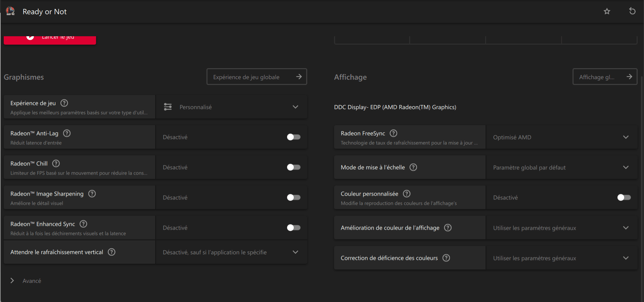Open help for Attendre le rafraîchissement vertical
Viewport: 644px width, 302px height.
pos(111,252)
